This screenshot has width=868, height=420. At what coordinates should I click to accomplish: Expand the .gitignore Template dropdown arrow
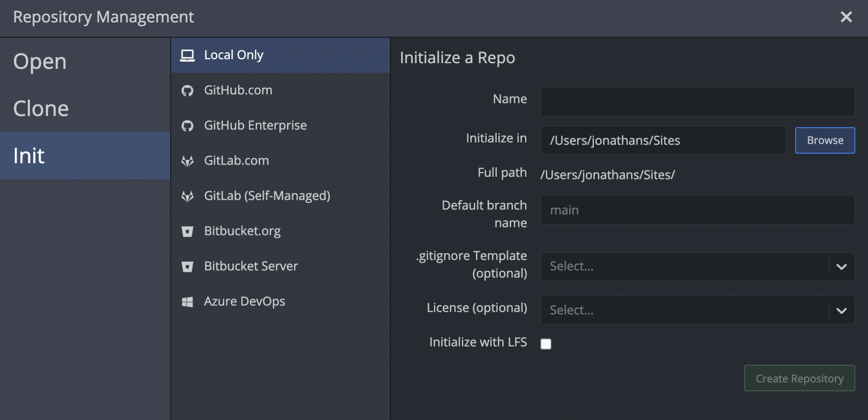(x=841, y=267)
